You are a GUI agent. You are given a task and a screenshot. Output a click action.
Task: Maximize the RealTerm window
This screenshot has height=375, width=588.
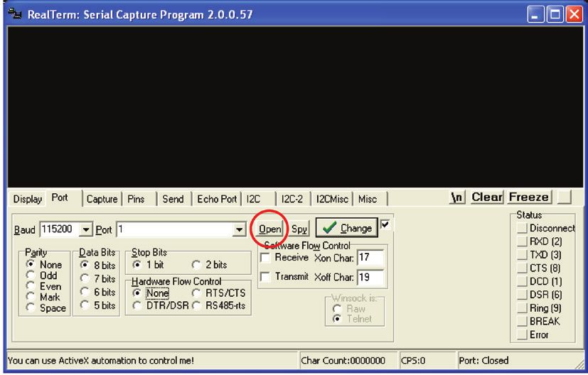coord(555,15)
